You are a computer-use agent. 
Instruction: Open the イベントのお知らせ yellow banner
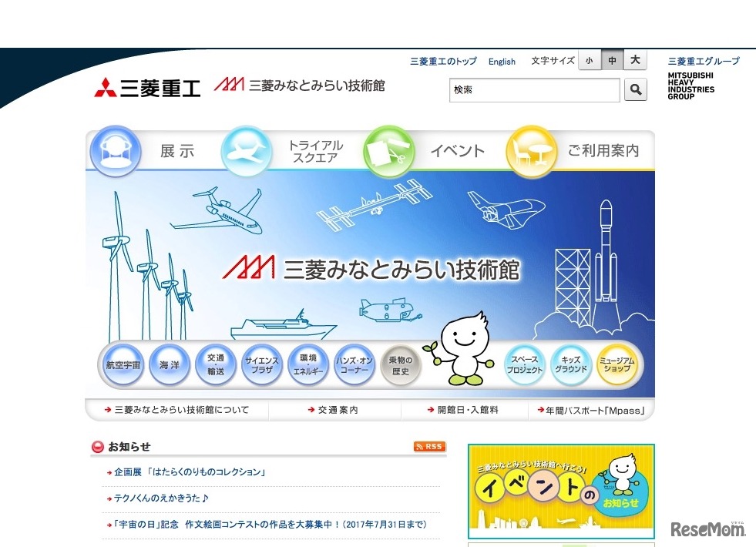(561, 491)
